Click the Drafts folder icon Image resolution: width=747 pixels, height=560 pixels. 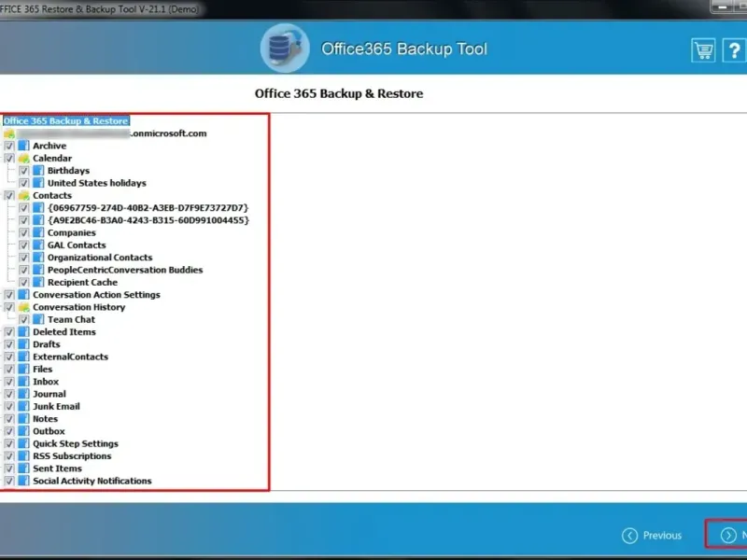point(24,344)
